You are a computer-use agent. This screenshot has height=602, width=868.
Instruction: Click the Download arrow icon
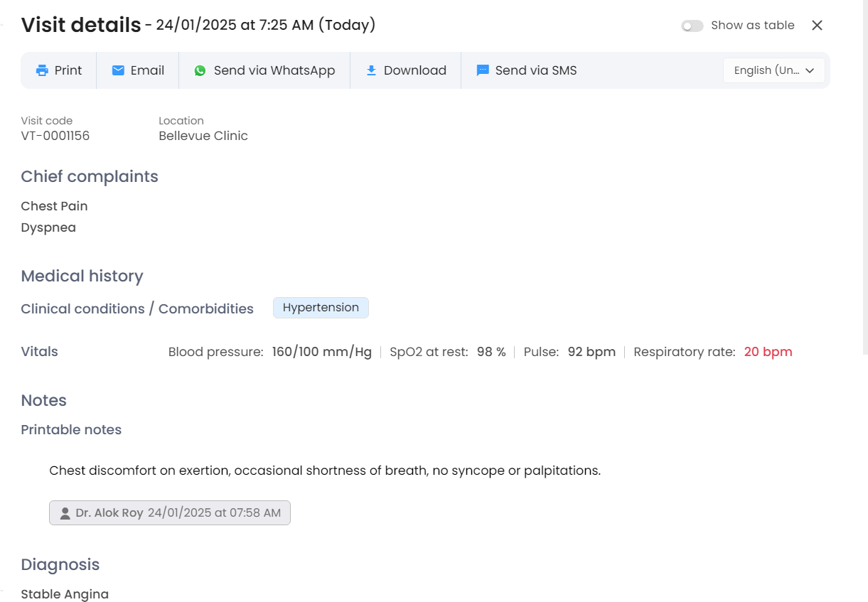371,70
